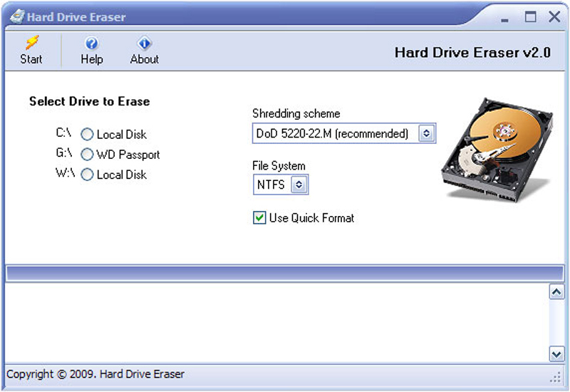The image size is (570, 392).
Task: Close the Hard Drive Eraser window
Action: pyautogui.click(x=554, y=16)
